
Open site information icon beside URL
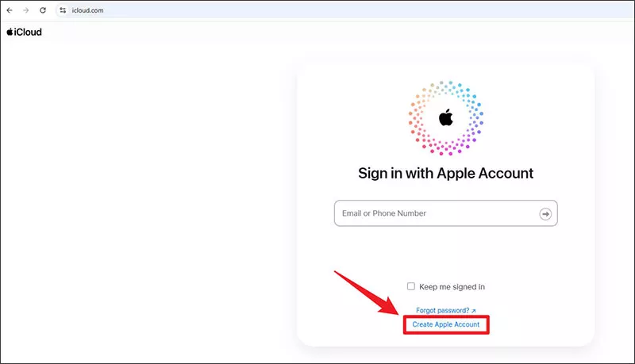pyautogui.click(x=63, y=10)
